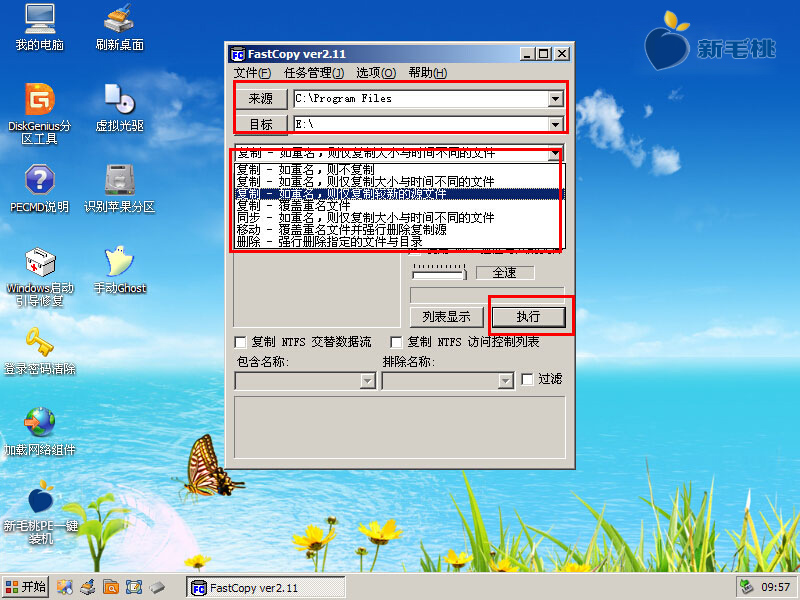Image resolution: width=800 pixels, height=600 pixels.
Task: Enable 复制 NTFS 访问控制列表 checkbox
Action: click(396, 342)
